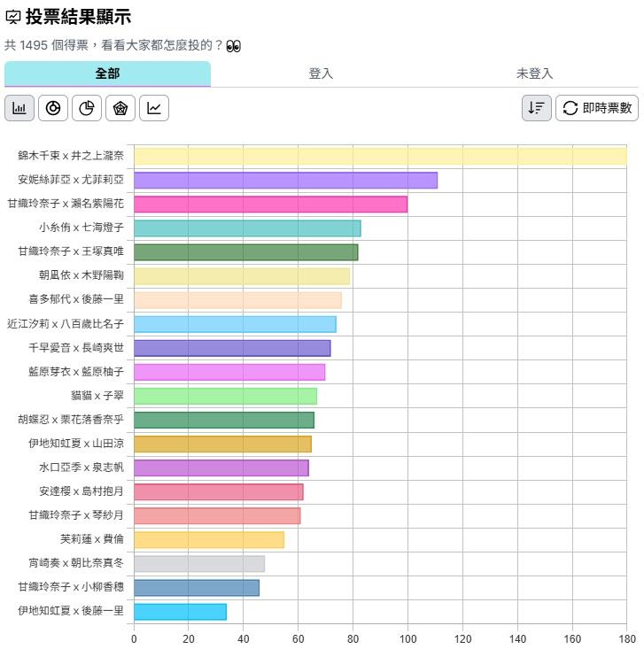Select the 全部 tab
The image size is (644, 649).
point(107,73)
